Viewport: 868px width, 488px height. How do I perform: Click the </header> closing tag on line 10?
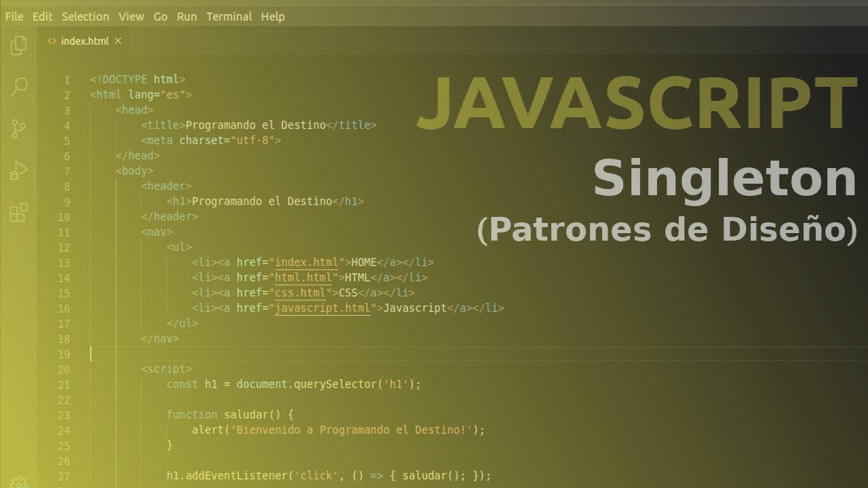[170, 217]
